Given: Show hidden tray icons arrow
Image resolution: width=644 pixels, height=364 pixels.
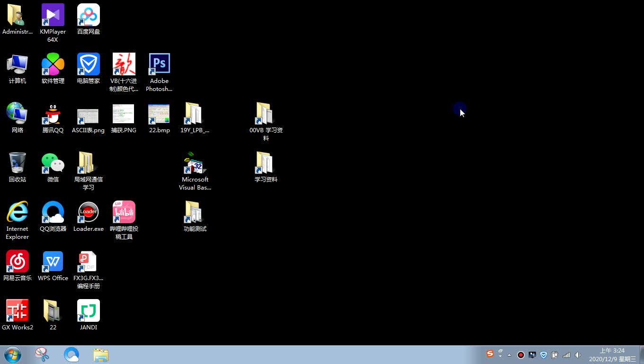Looking at the screenshot, I should pos(510,355).
